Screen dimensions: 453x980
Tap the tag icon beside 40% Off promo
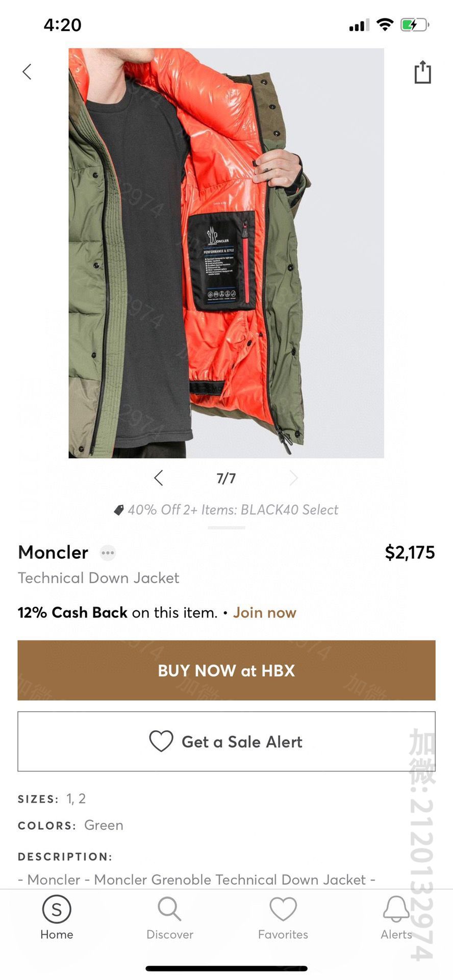(x=119, y=510)
